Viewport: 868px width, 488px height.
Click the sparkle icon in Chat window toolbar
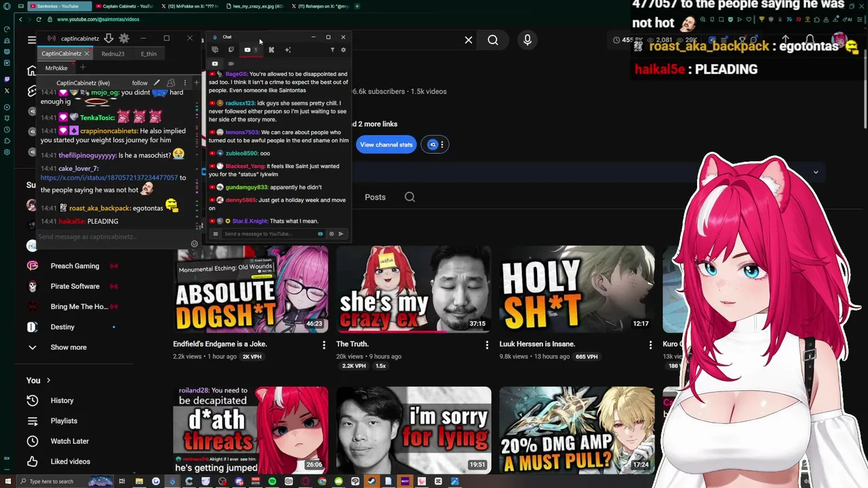tap(288, 49)
